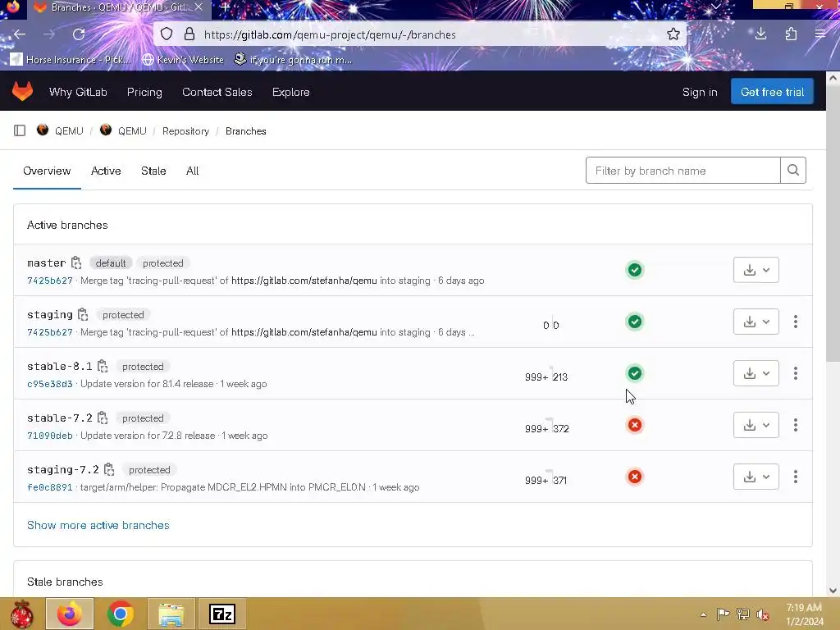The image size is (840, 630).
Task: Bookmark this page with the star icon
Action: [673, 34]
